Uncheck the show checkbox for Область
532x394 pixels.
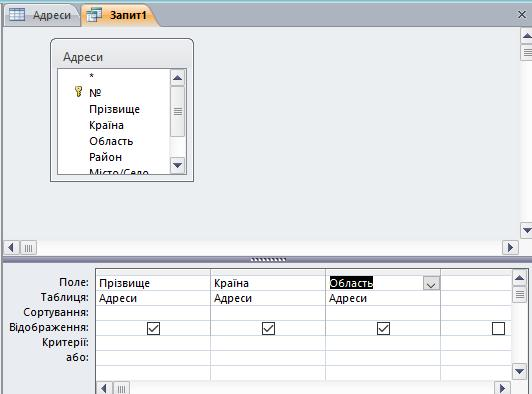click(383, 328)
